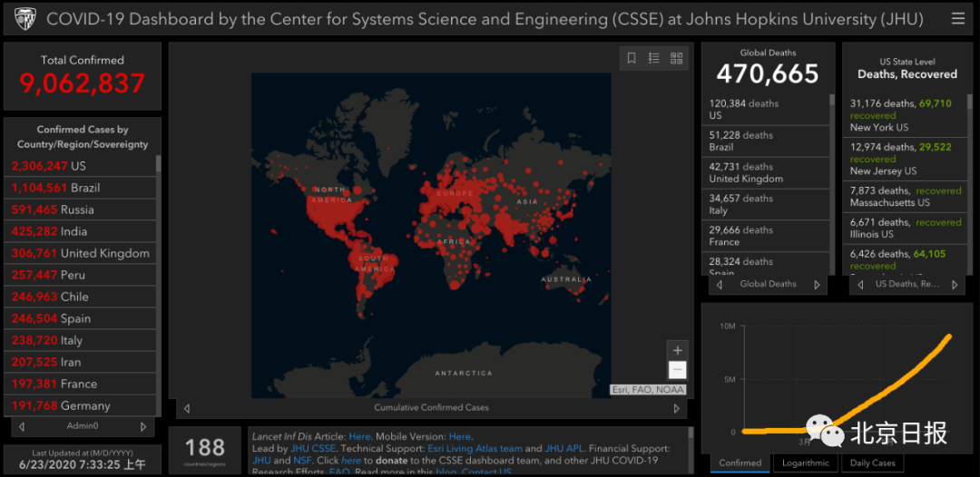Go to next map layer with right arrow

[x=676, y=408]
